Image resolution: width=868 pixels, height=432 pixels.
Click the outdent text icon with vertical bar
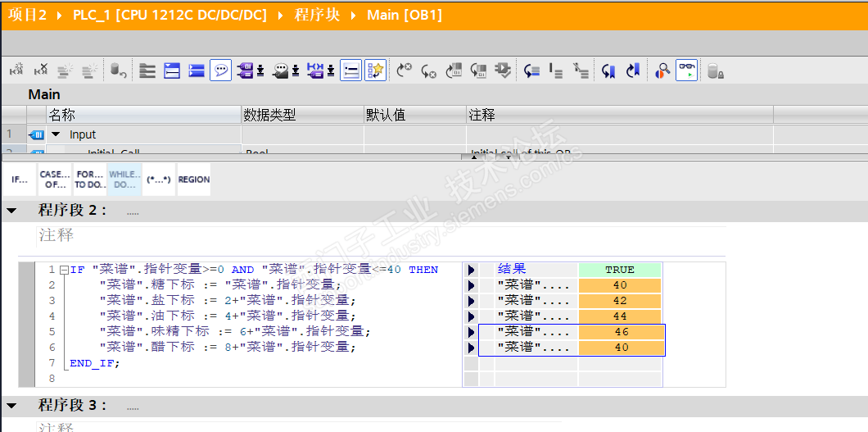pyautogui.click(x=556, y=70)
